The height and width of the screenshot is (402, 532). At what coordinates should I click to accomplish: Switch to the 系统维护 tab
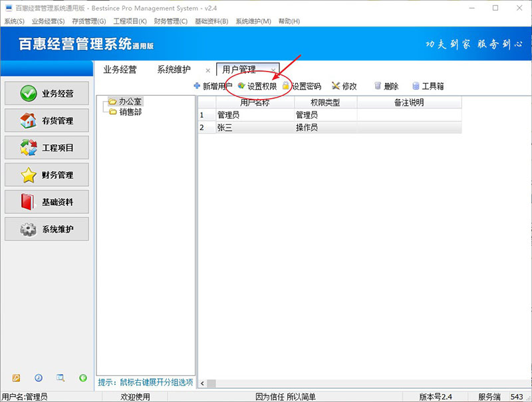(174, 70)
